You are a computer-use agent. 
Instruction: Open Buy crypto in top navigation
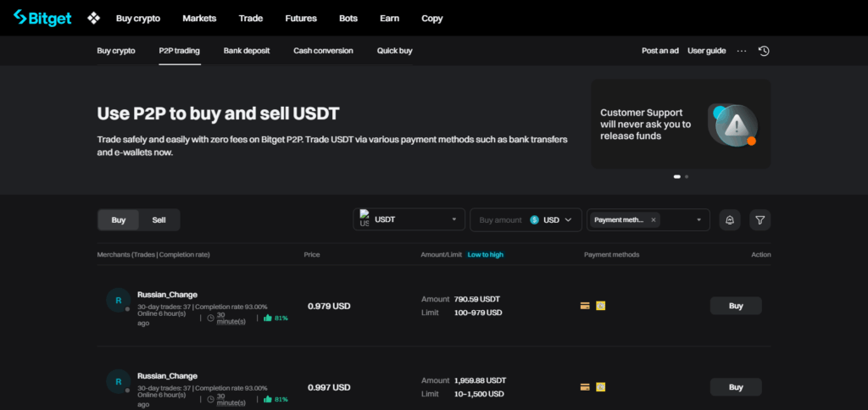138,19
